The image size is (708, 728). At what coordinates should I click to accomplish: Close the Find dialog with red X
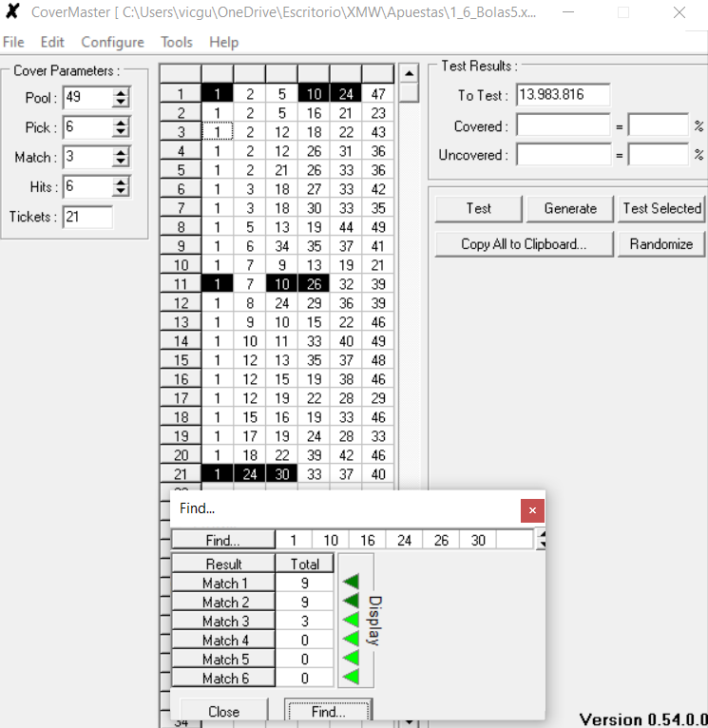point(532,510)
